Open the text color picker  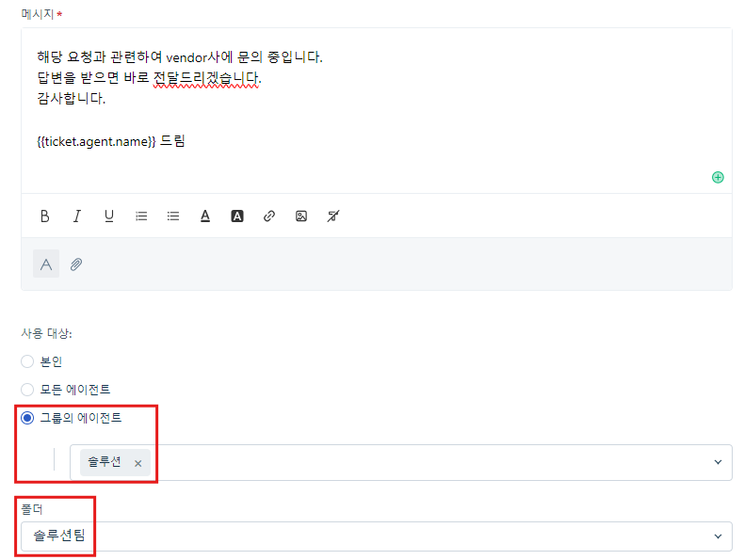(205, 216)
